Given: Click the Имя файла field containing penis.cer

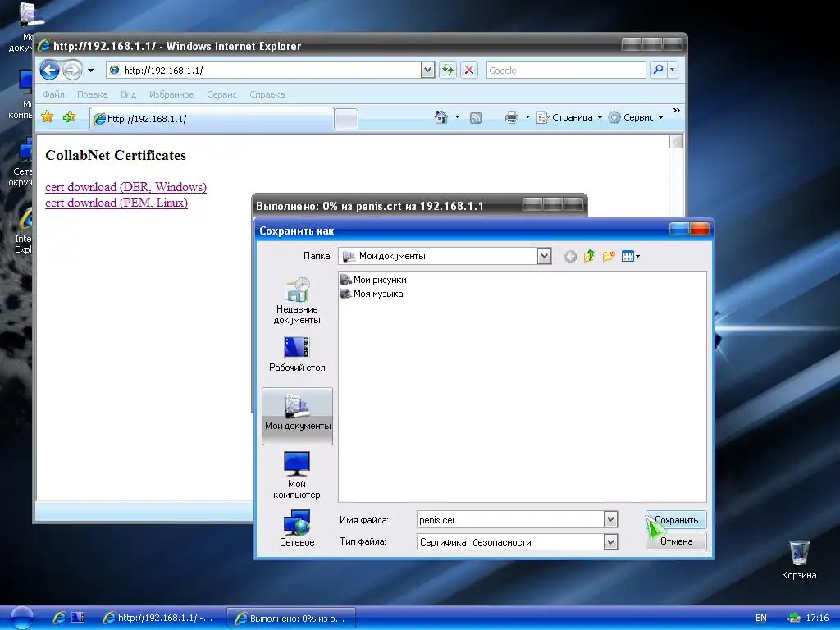Looking at the screenshot, I should coord(510,519).
